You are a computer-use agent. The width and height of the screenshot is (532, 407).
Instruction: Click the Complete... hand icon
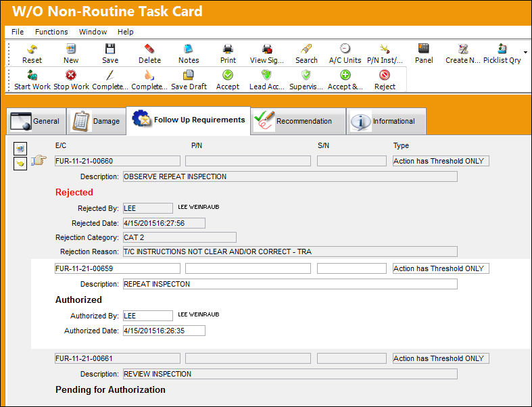pyautogui.click(x=149, y=75)
